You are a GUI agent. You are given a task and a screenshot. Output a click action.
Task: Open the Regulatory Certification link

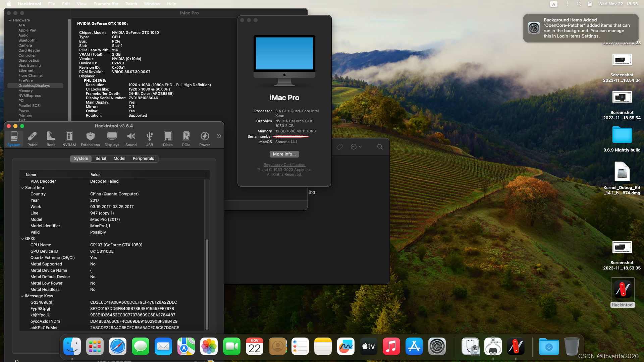point(284,165)
